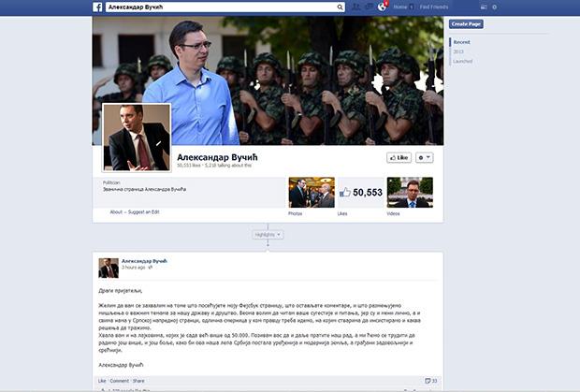
Task: Open the page gear options dropdown
Action: click(424, 158)
